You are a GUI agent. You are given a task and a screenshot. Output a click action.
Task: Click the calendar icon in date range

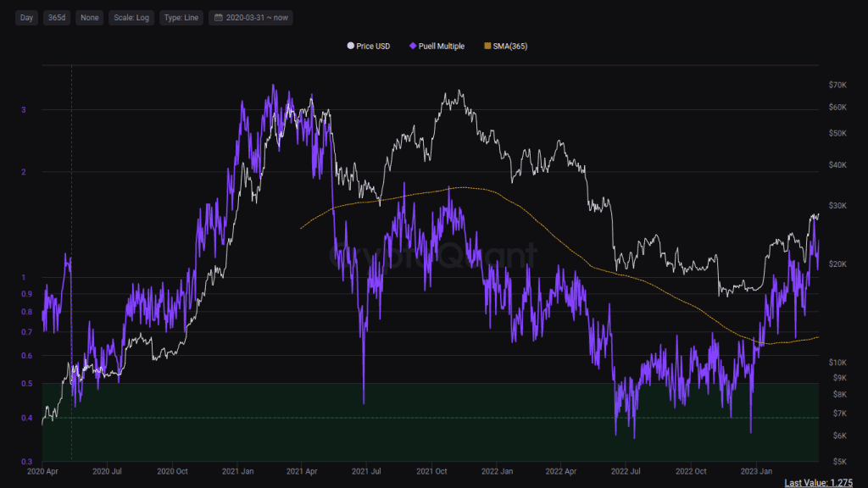[x=218, y=18]
